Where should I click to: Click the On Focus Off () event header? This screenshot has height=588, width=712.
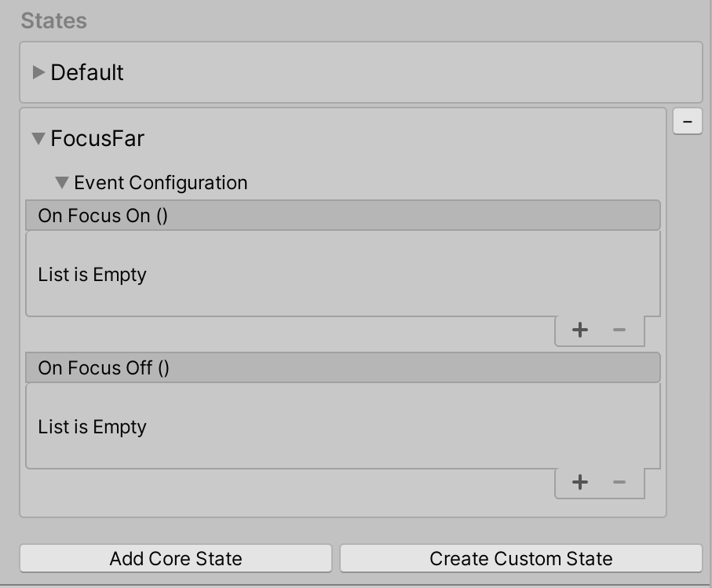pyautogui.click(x=104, y=368)
